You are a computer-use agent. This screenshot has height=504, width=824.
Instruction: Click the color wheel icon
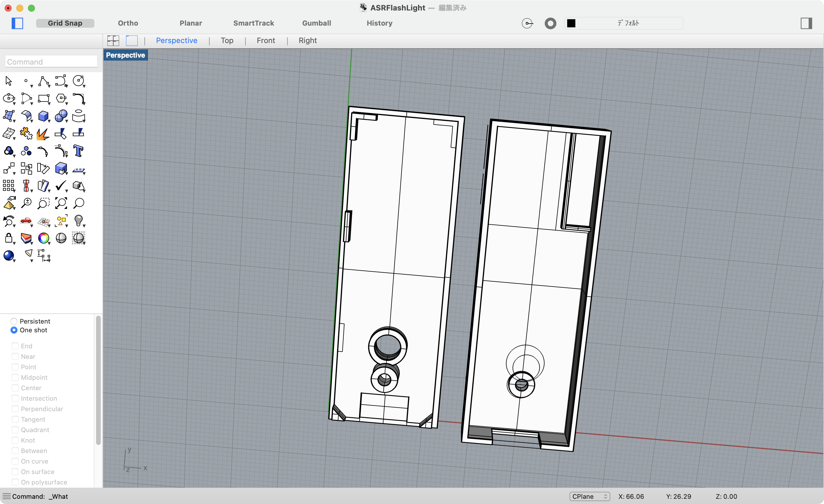click(x=43, y=238)
